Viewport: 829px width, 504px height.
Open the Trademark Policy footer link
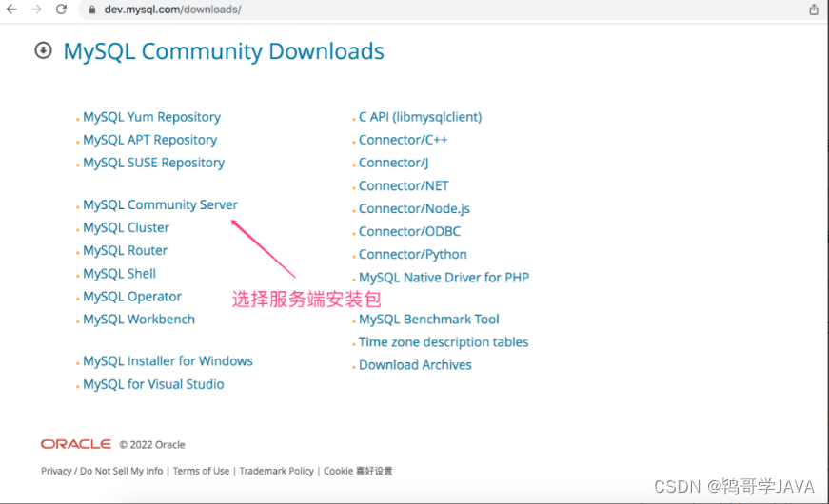pos(277,472)
